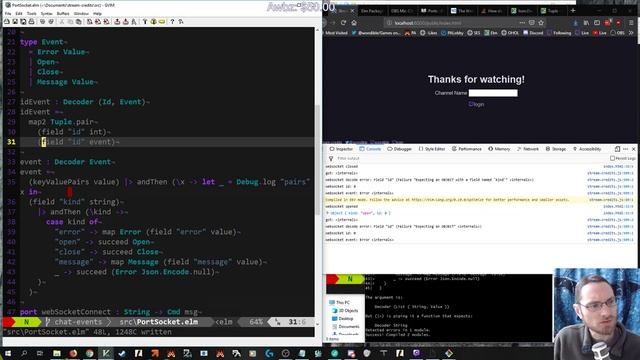The height and width of the screenshot is (360, 640).
Task: Switch to the Storage devtools tab
Action: 556,149
